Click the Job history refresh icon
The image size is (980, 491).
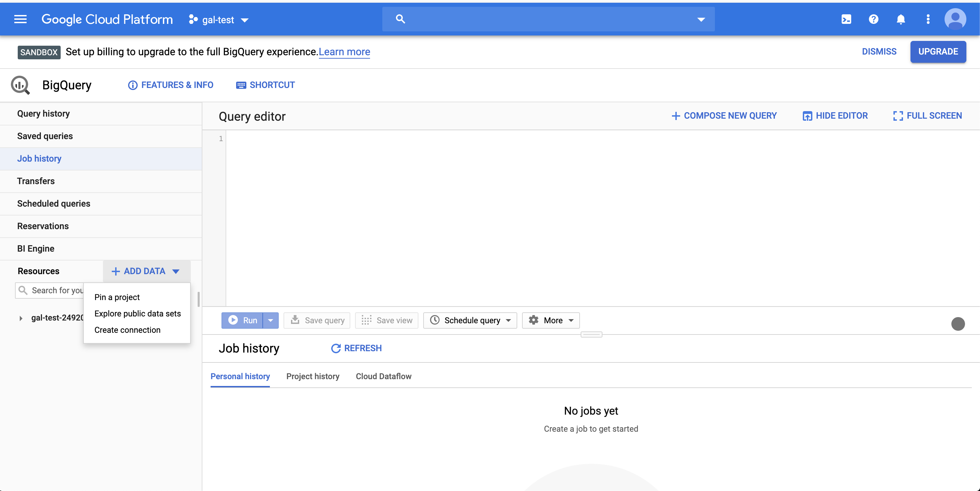(x=336, y=348)
